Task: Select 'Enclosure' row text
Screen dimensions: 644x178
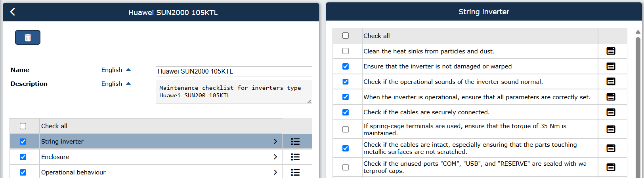Action: [x=55, y=157]
